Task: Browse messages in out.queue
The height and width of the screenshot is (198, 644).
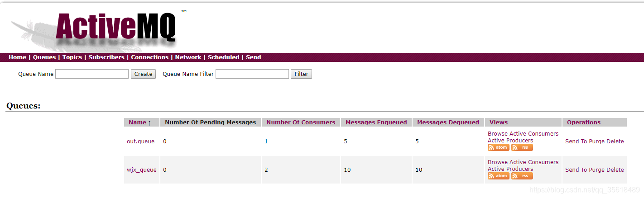Action: (498, 134)
